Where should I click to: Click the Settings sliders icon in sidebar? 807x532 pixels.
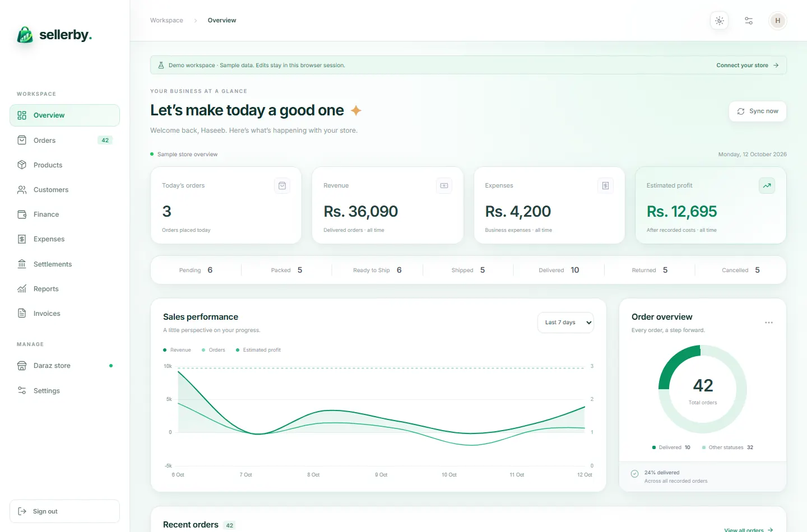tap(22, 391)
